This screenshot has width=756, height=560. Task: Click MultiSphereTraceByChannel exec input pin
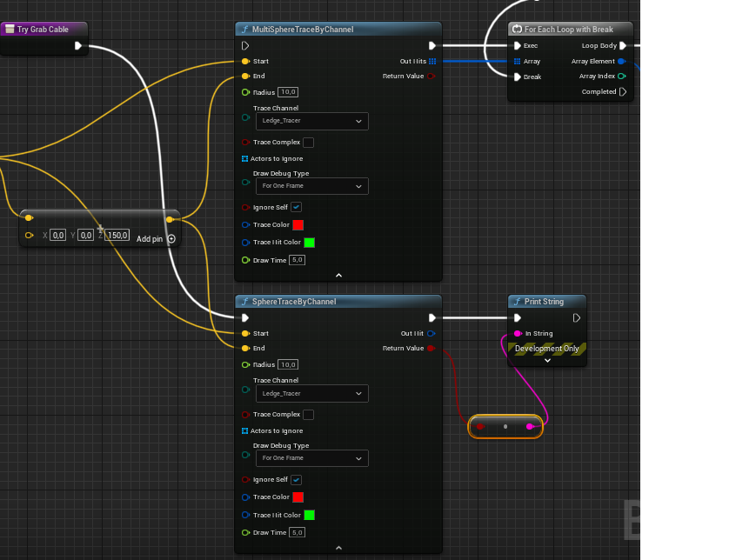245,46
